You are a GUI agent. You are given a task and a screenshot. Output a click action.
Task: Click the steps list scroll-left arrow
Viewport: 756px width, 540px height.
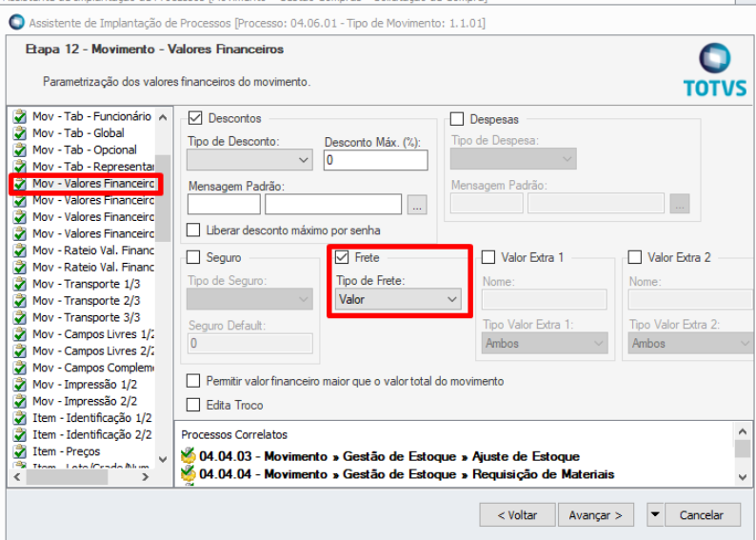[17, 477]
